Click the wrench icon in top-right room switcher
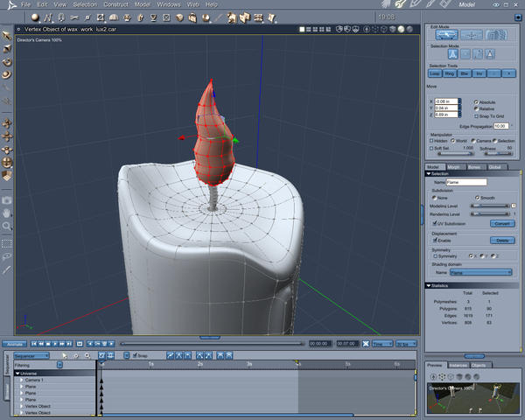Viewport: 525px width, 420px height. pyautogui.click(x=400, y=4)
